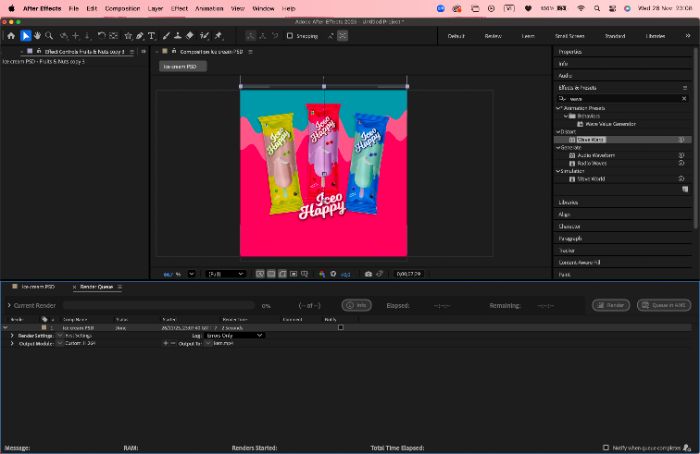Open the Apple menu

click(x=11, y=8)
